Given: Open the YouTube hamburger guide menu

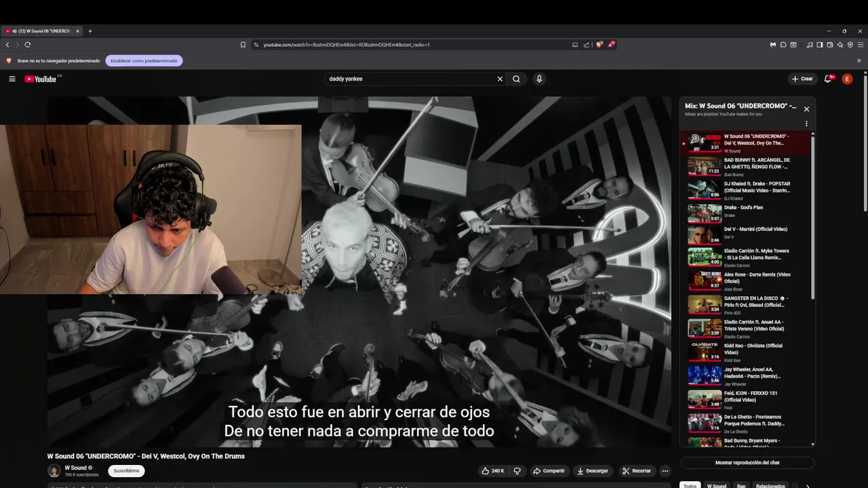Looking at the screenshot, I should pos(12,79).
